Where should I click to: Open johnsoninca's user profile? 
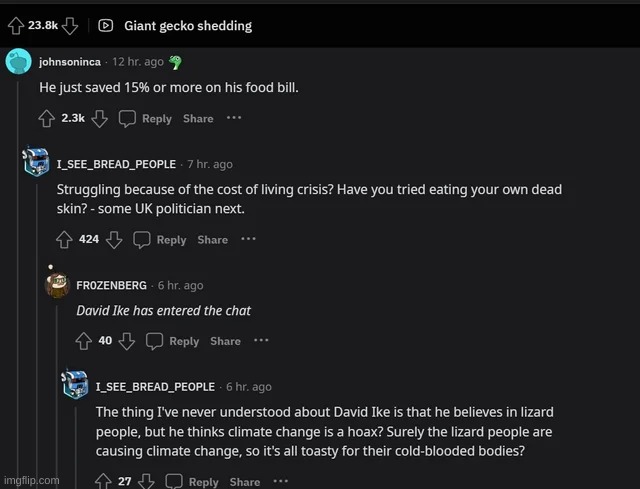[71, 62]
